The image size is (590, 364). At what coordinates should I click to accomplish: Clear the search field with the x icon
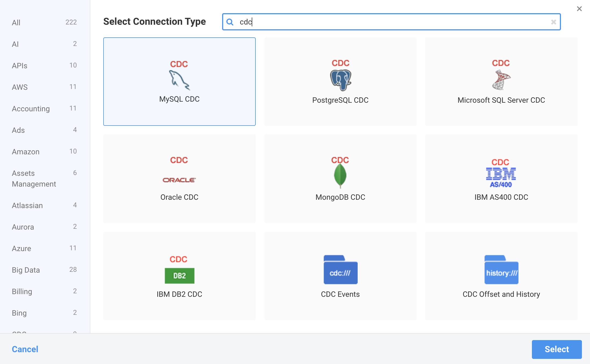pos(554,22)
